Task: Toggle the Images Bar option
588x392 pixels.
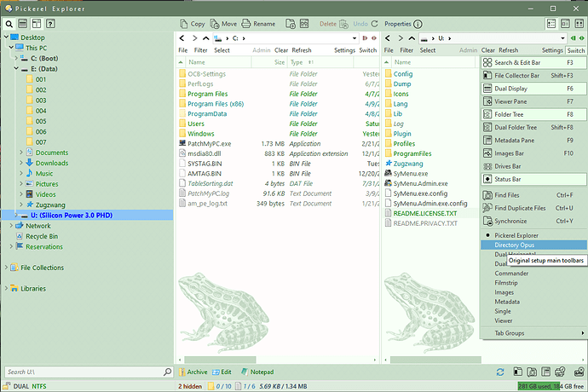Action: click(533, 153)
